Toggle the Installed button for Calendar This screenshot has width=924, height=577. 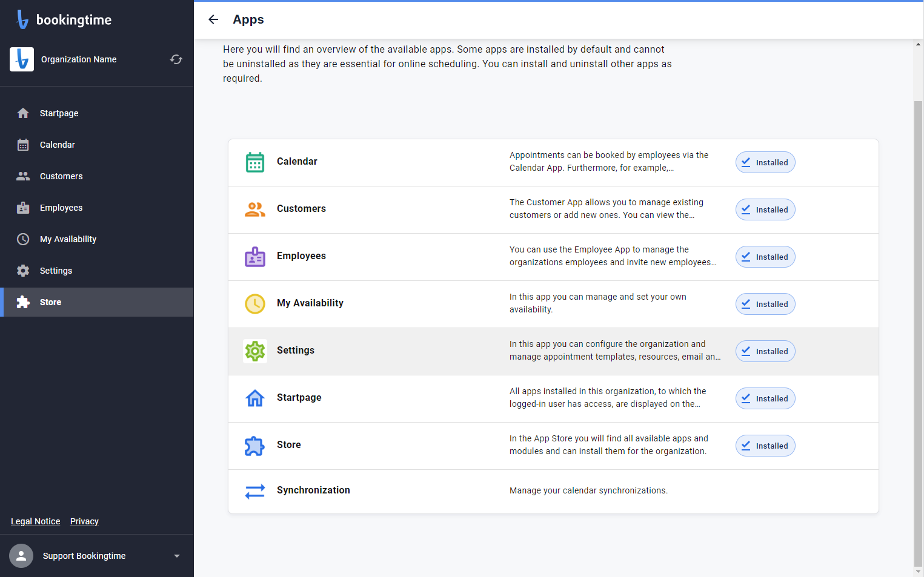point(765,162)
